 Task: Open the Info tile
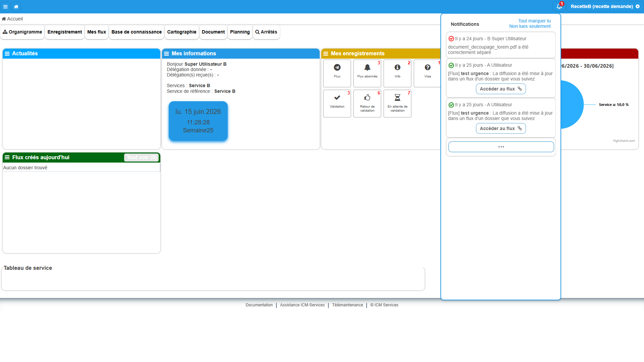coord(397,73)
